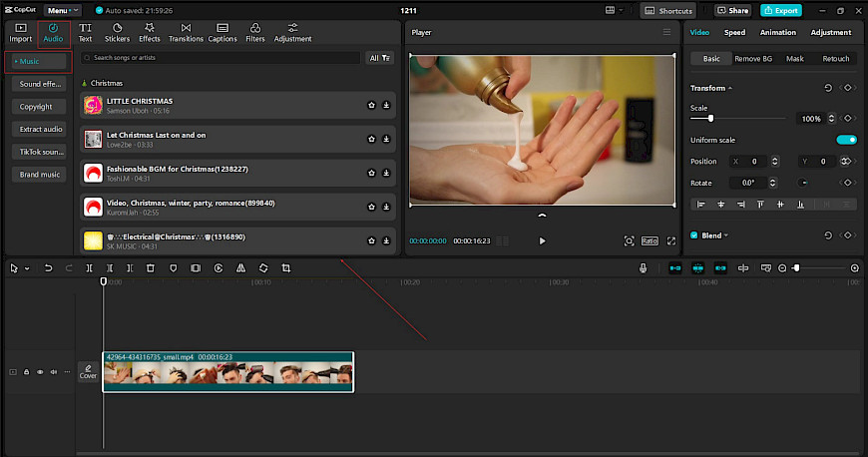This screenshot has width=868, height=457.
Task: Open the All filter dropdown
Action: [380, 58]
